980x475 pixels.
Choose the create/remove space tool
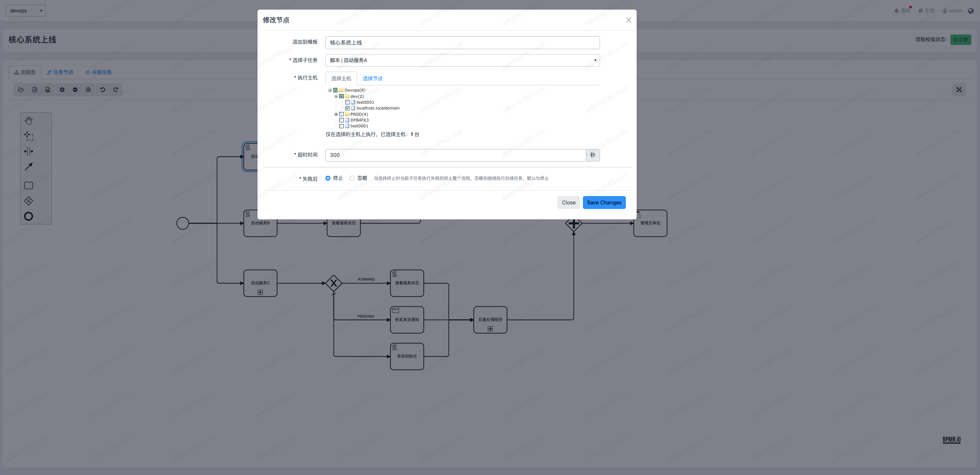pyautogui.click(x=28, y=151)
